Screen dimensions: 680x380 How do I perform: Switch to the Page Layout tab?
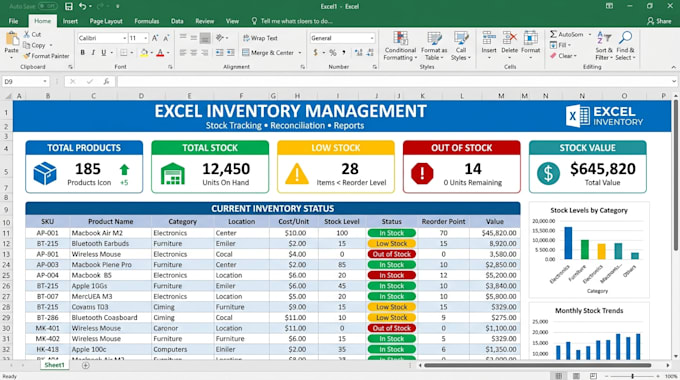106,21
